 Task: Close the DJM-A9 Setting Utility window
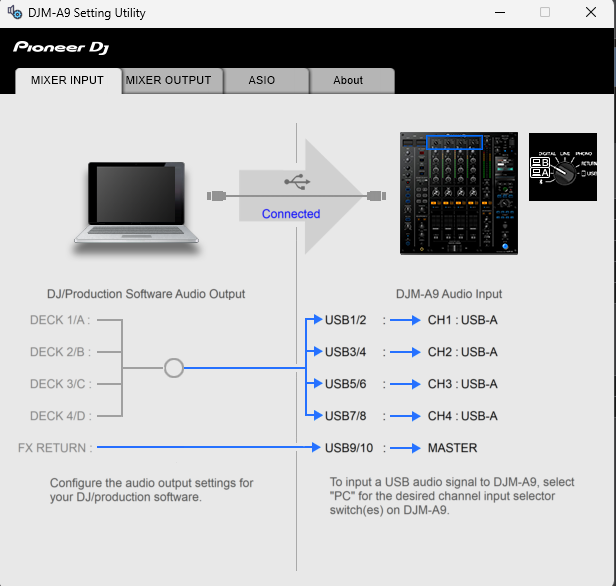[x=591, y=13]
